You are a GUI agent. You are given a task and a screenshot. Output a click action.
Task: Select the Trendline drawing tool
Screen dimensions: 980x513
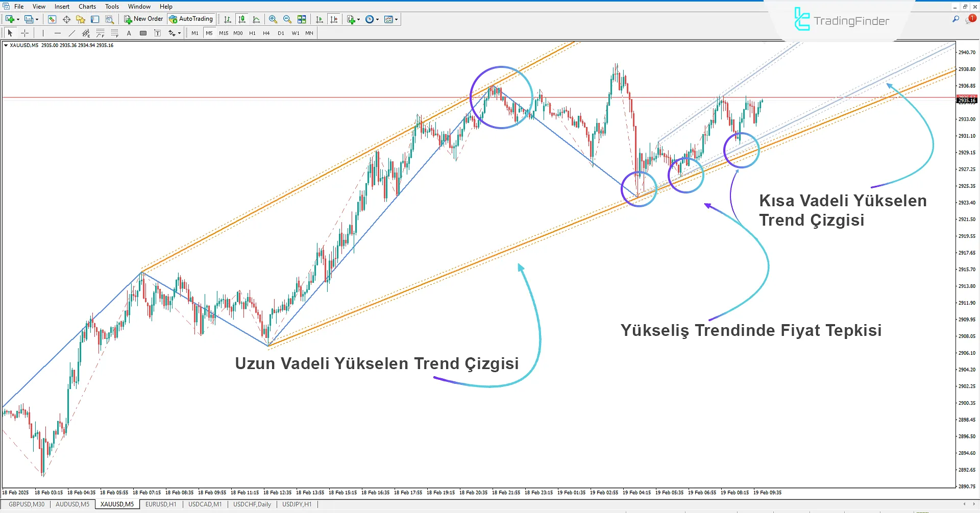coord(72,33)
